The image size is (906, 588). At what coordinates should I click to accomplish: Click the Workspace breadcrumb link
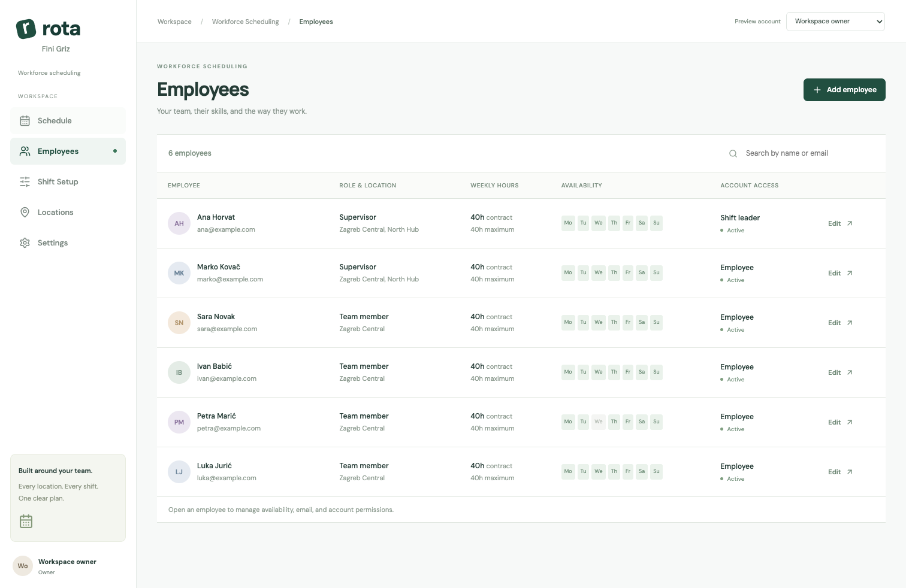(x=174, y=22)
